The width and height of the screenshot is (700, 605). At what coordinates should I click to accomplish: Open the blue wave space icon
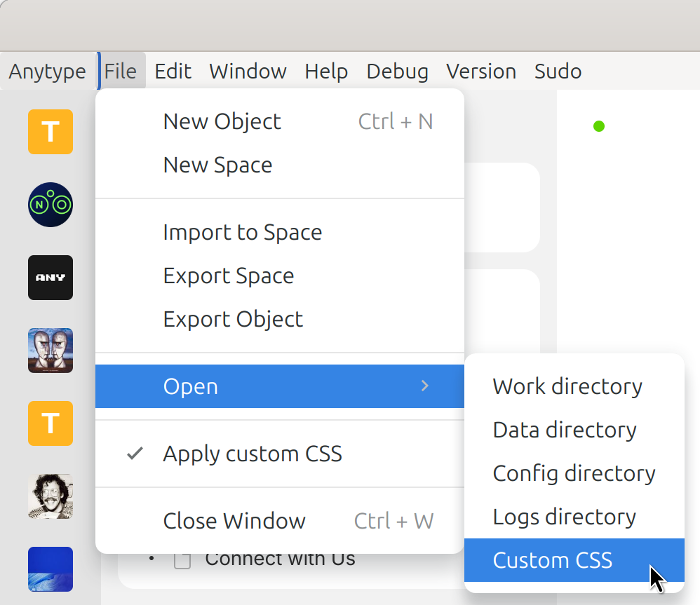[x=51, y=569]
